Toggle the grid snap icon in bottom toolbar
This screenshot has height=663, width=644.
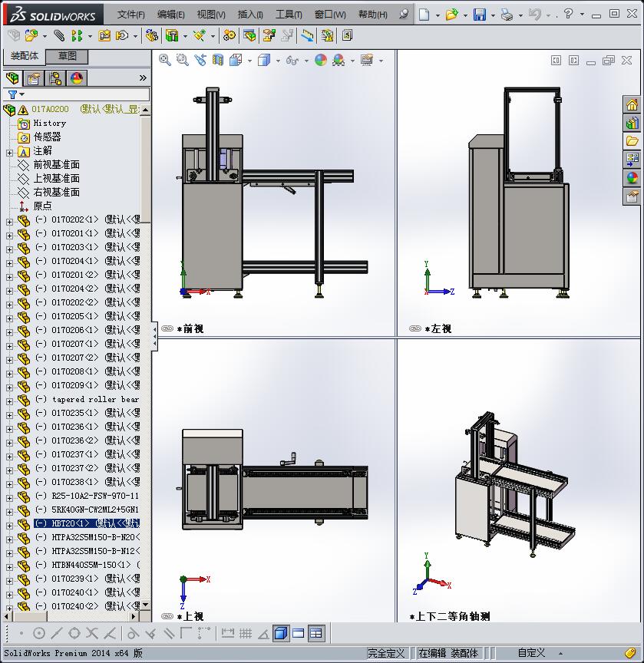[246, 633]
